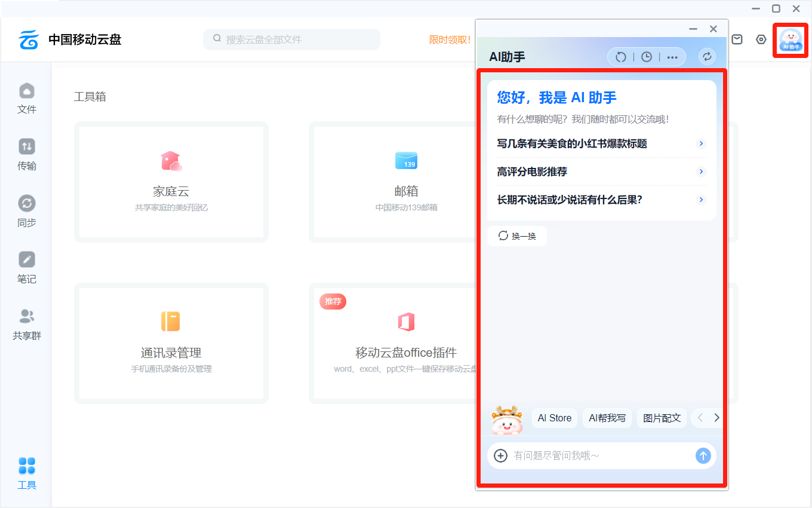Image resolution: width=812 pixels, height=508 pixels.
Task: Click the switch mode circular icon in AI助手
Action: point(707,56)
